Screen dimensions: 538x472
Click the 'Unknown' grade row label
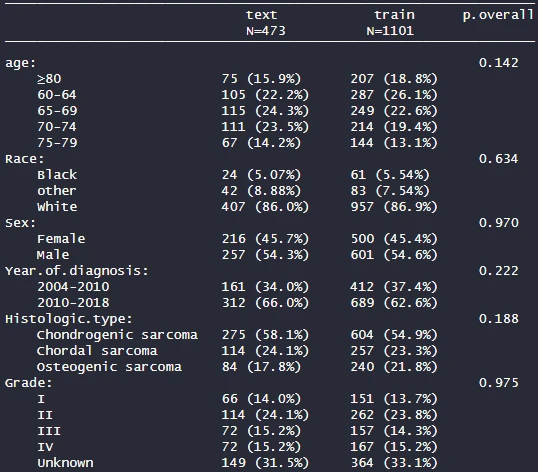(x=65, y=463)
